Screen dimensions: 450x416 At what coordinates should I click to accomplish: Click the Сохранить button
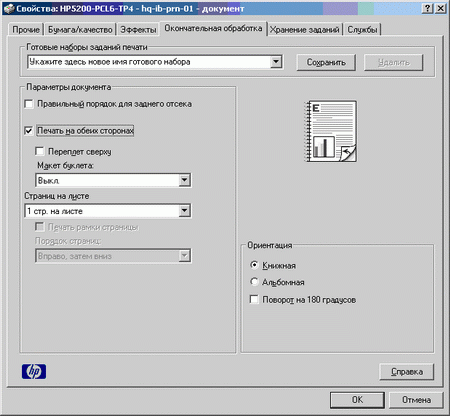click(x=326, y=62)
